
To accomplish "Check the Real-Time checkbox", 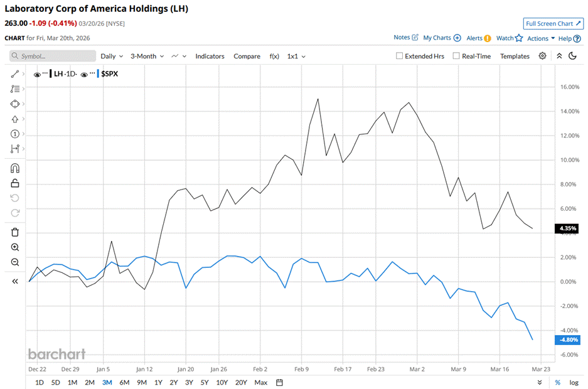I will click(x=456, y=56).
